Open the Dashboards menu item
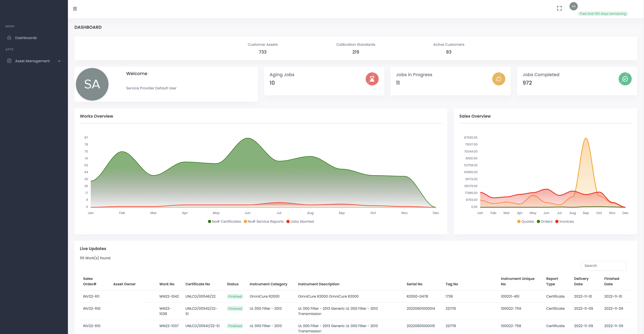This screenshot has width=644, height=334. click(26, 38)
